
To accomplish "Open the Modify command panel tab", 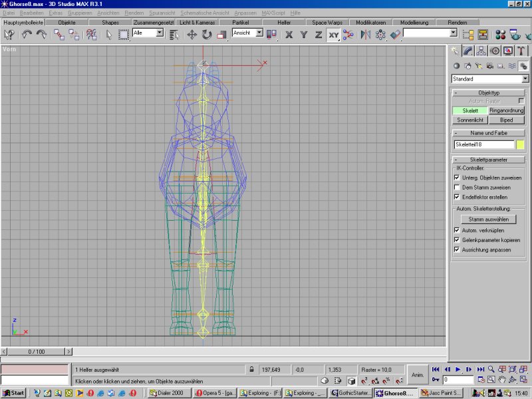I will coord(468,51).
